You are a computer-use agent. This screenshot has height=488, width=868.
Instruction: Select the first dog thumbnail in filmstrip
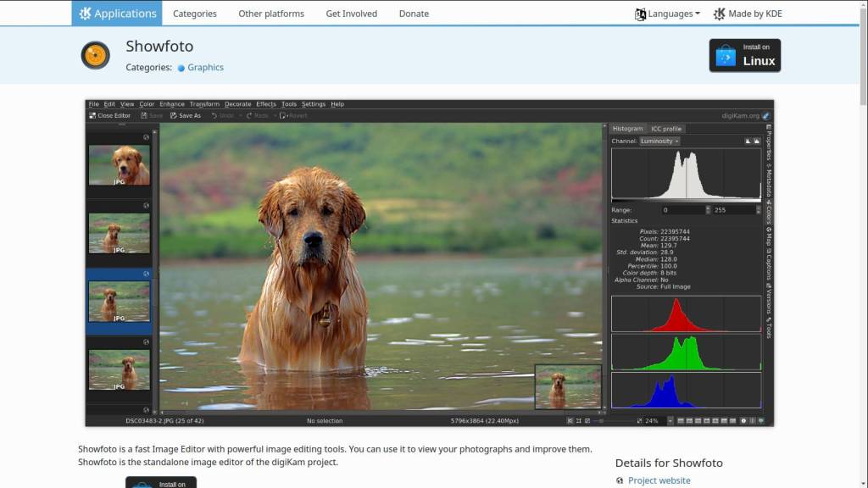point(119,165)
